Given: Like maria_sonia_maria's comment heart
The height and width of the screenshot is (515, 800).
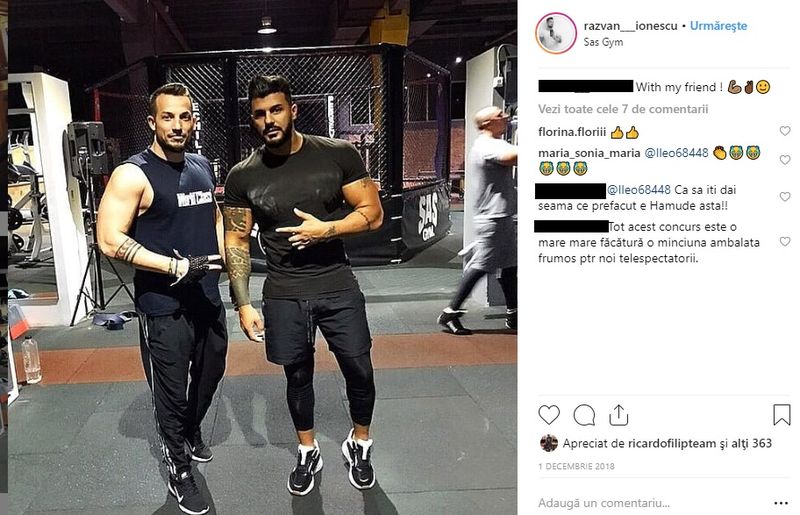Looking at the screenshot, I should click(785, 160).
